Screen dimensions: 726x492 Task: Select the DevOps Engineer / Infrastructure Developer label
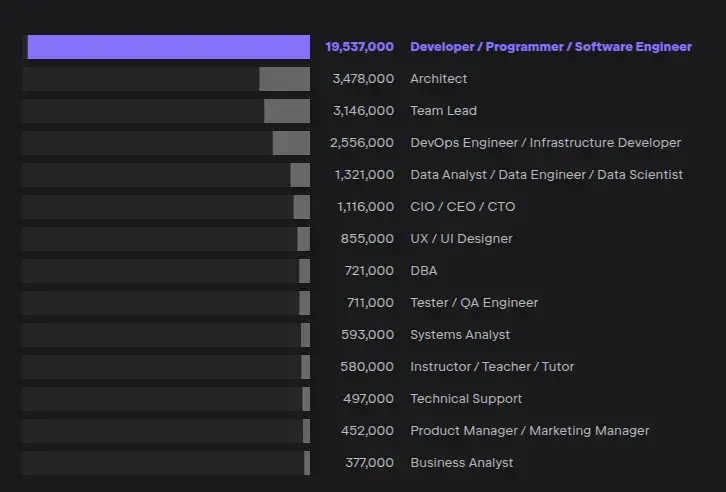[545, 143]
